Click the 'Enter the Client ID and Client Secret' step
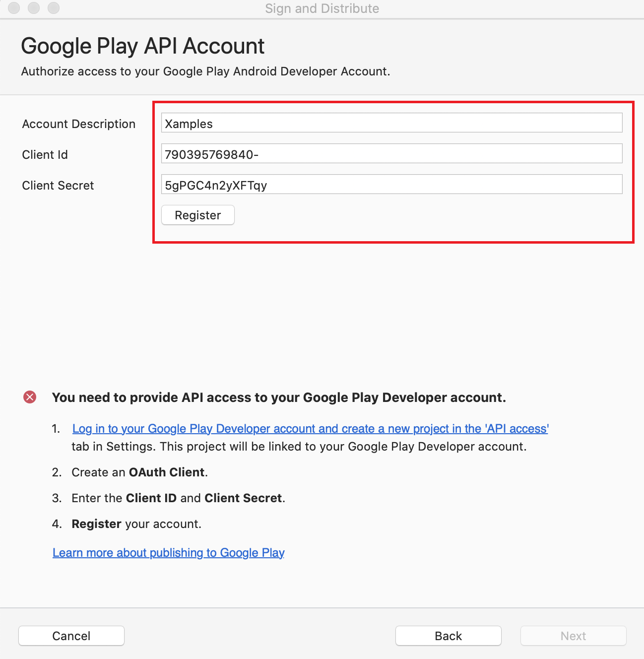Viewport: 644px width, 659px height. point(179,498)
